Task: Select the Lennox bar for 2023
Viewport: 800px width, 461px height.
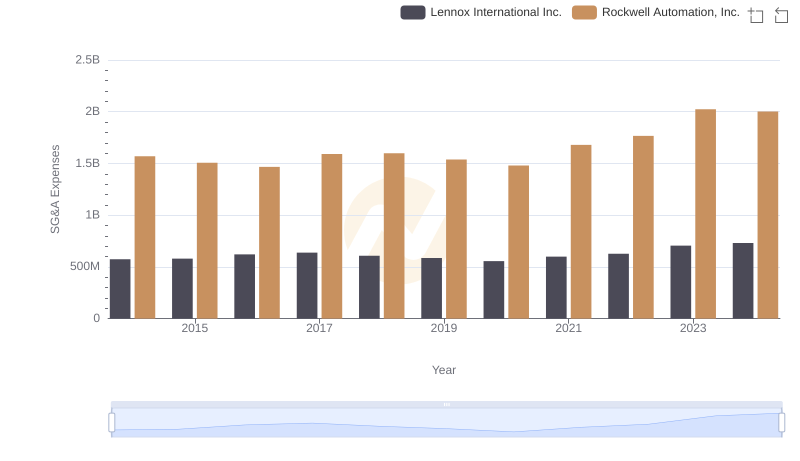Action: coord(681,282)
